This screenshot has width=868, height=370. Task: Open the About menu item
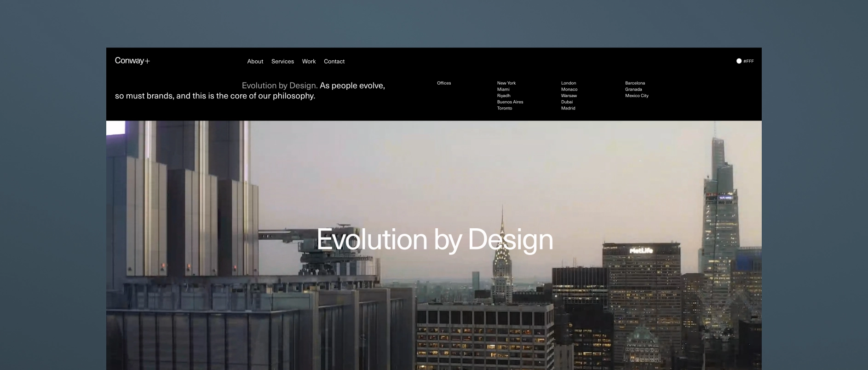(255, 61)
